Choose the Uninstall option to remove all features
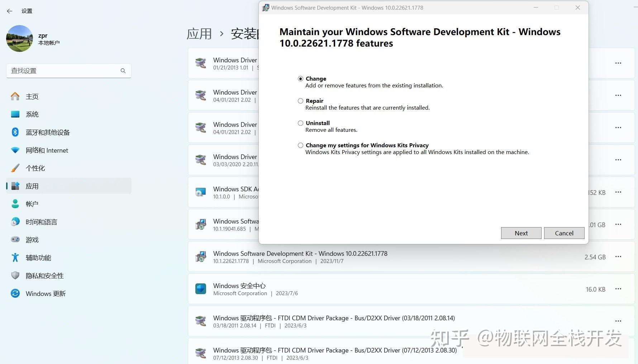Image resolution: width=638 pixels, height=364 pixels. (x=300, y=123)
